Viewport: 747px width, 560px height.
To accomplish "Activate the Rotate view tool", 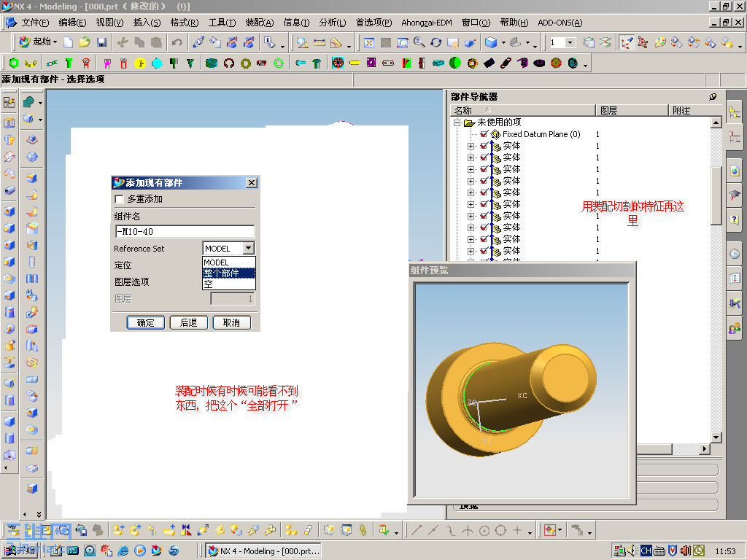I will [436, 42].
